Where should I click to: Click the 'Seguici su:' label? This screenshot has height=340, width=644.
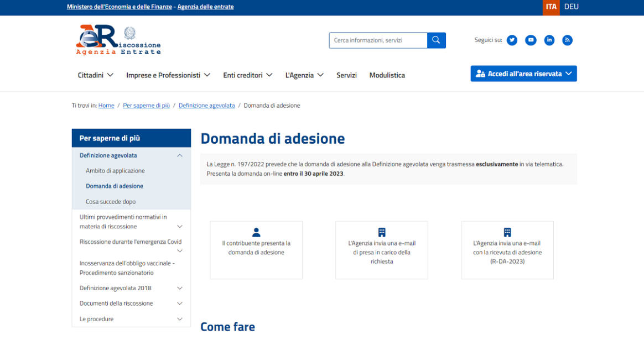488,40
